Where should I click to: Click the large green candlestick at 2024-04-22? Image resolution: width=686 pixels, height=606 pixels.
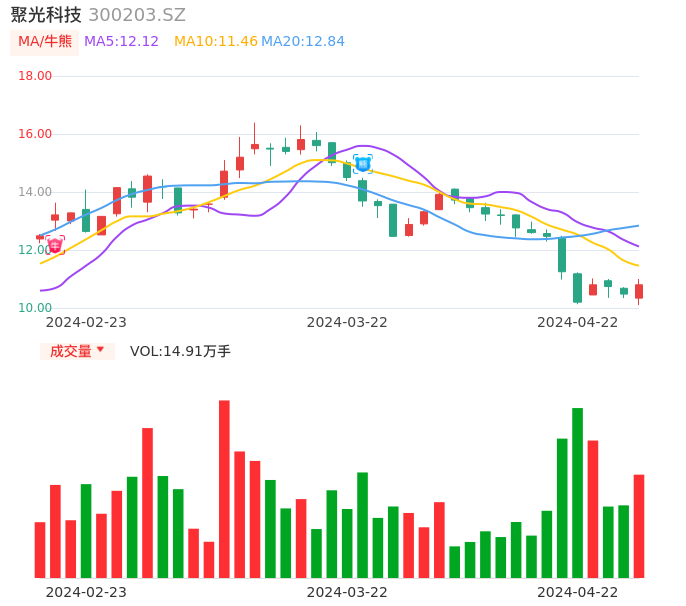coord(578,288)
